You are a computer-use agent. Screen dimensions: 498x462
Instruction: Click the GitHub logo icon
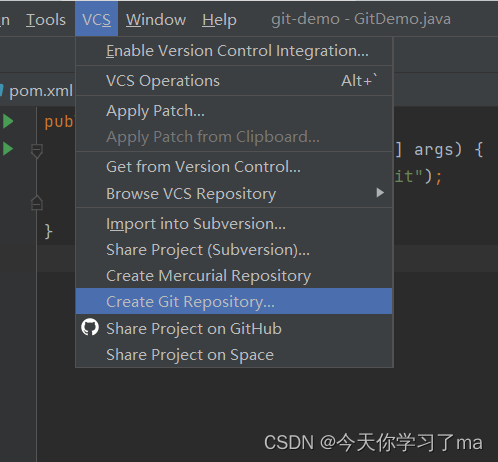(x=90, y=327)
